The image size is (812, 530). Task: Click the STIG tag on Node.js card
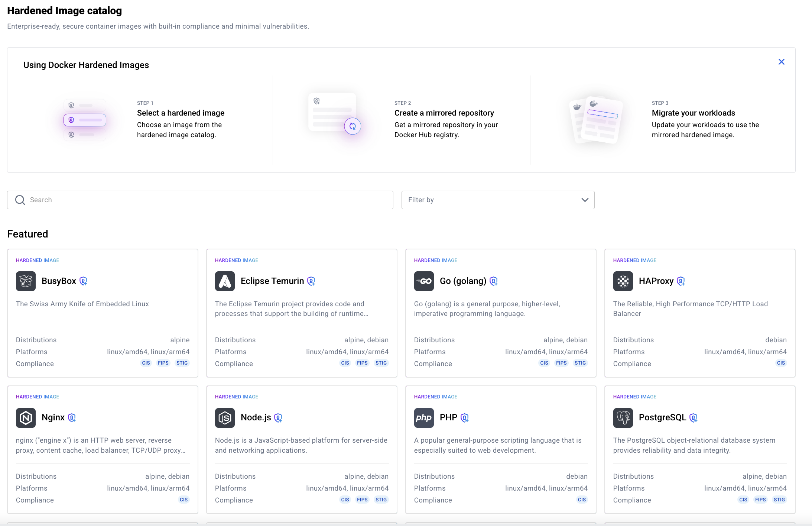381,500
